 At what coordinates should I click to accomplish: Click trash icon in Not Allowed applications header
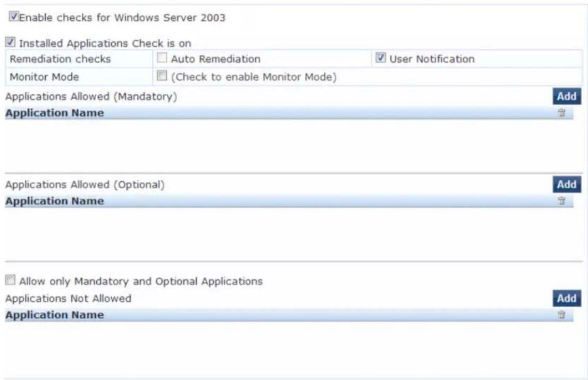pyautogui.click(x=561, y=315)
